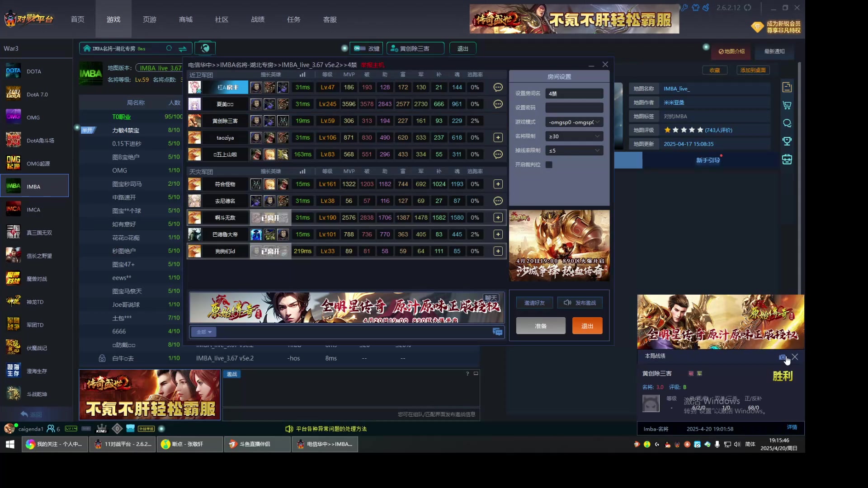Open the 游戏模式 dropdown
The width and height of the screenshot is (868, 488).
574,122
